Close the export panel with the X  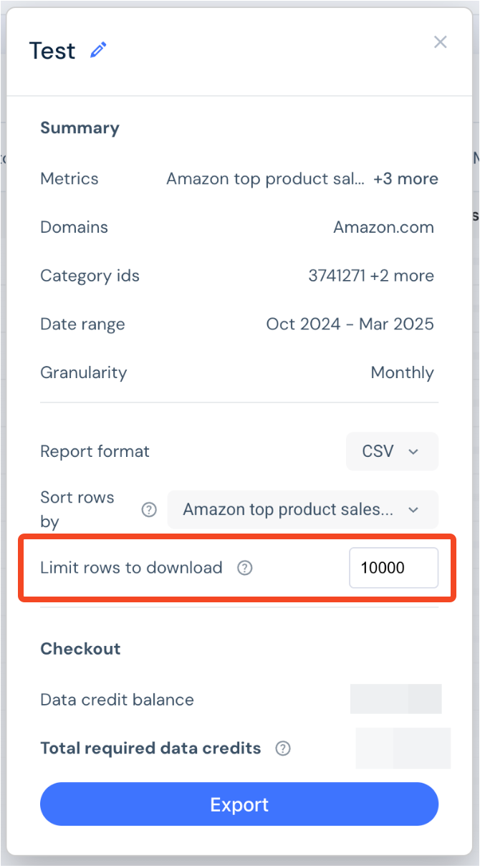[x=441, y=42]
